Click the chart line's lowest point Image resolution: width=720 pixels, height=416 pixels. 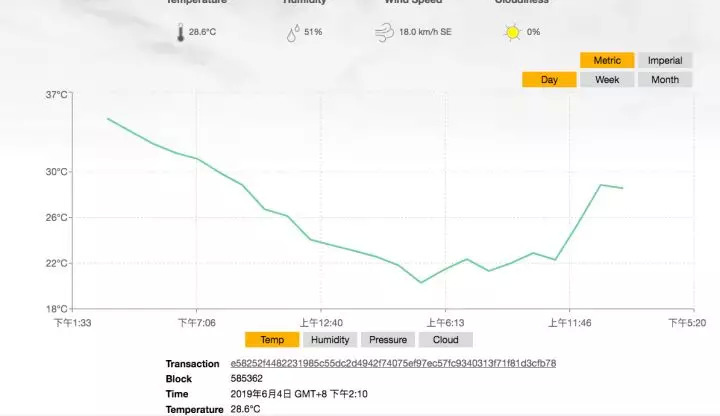click(x=421, y=282)
